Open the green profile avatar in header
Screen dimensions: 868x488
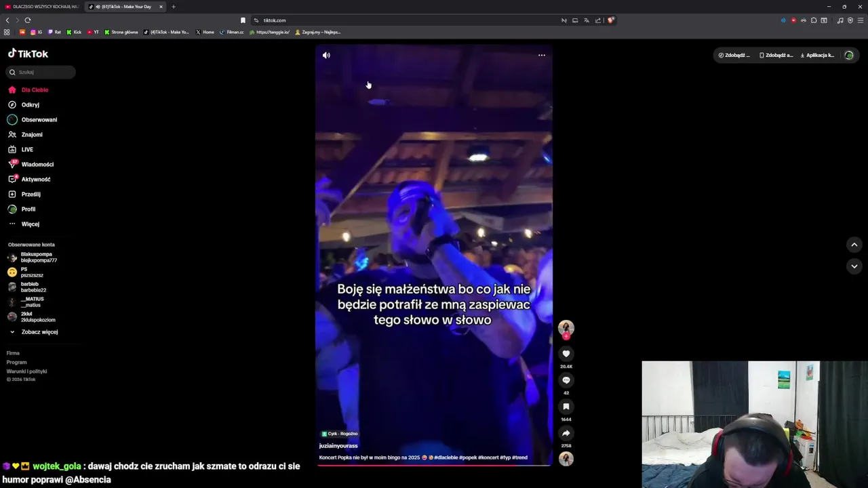pos(849,55)
